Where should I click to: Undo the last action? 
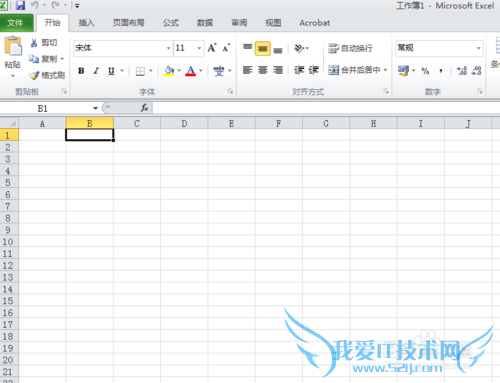(35, 5)
